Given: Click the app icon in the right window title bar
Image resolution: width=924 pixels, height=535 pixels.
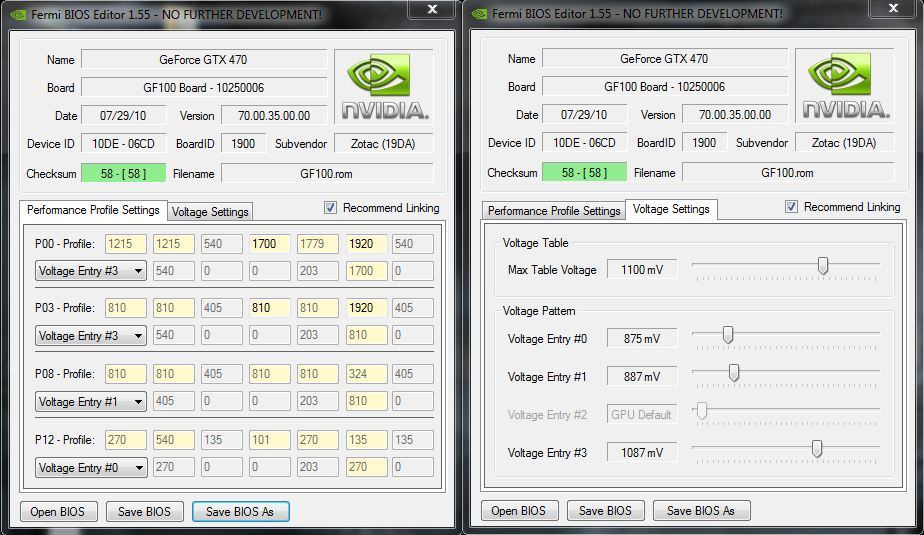Looking at the screenshot, I should click(479, 14).
